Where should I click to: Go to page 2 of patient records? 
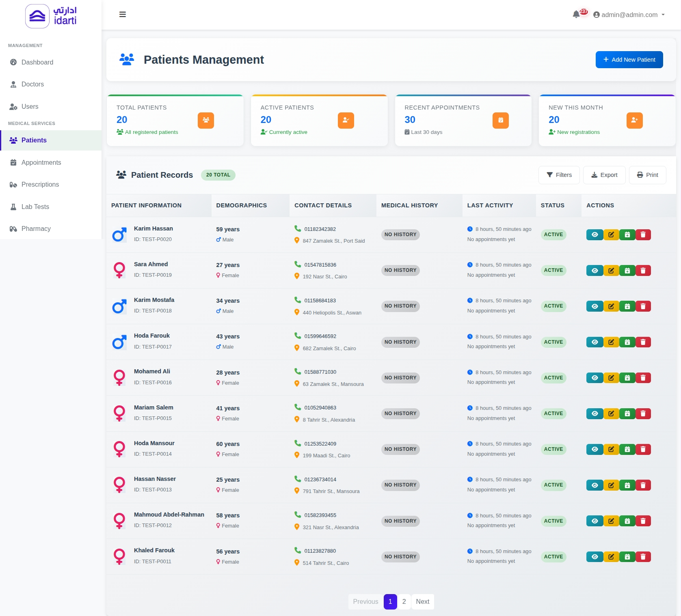click(x=404, y=601)
